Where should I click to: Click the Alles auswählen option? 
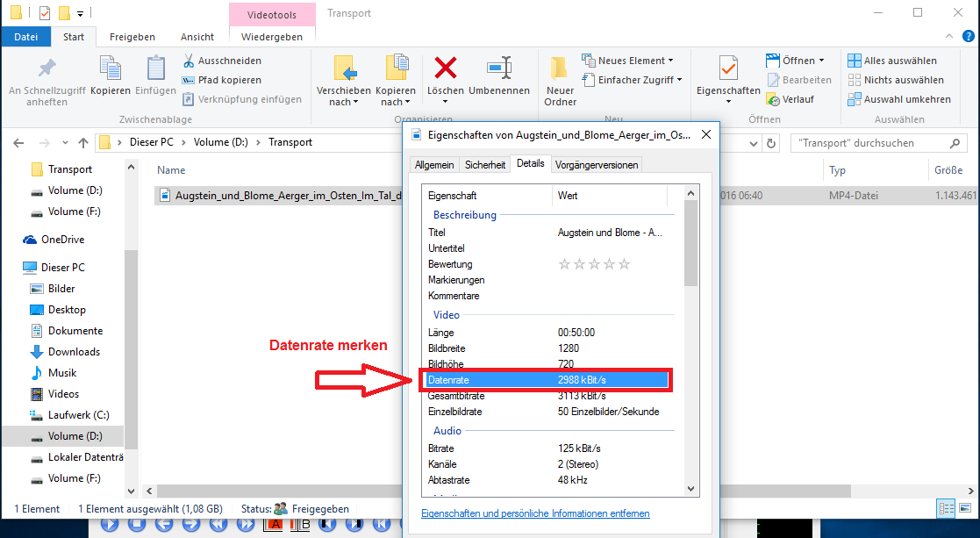pos(891,61)
